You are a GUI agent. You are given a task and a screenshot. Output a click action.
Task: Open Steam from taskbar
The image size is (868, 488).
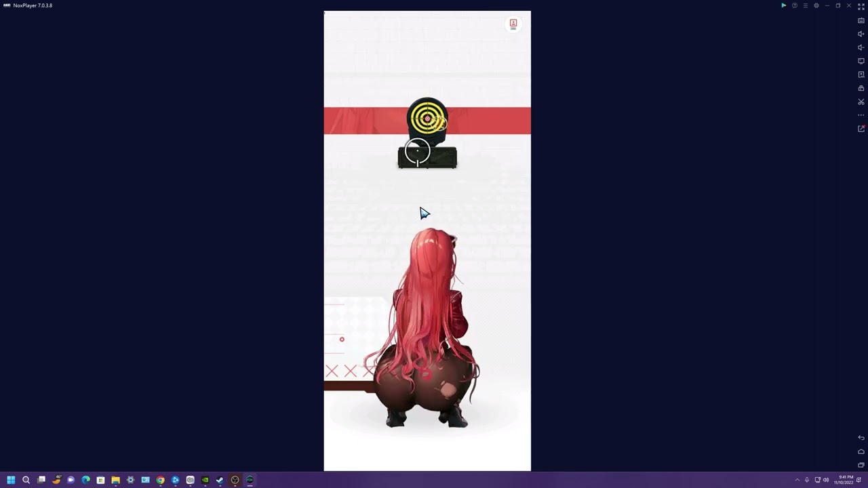(x=220, y=480)
